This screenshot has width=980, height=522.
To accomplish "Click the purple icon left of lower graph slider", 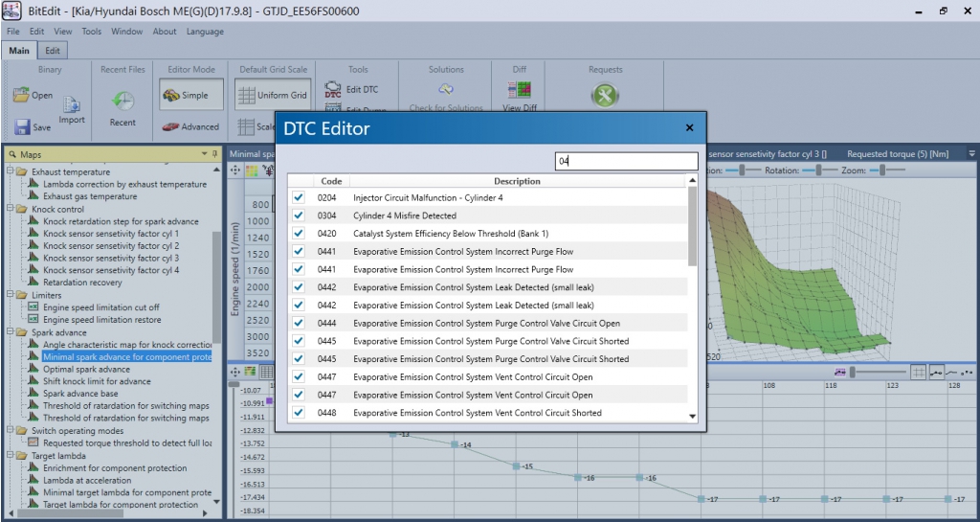I will pos(839,372).
